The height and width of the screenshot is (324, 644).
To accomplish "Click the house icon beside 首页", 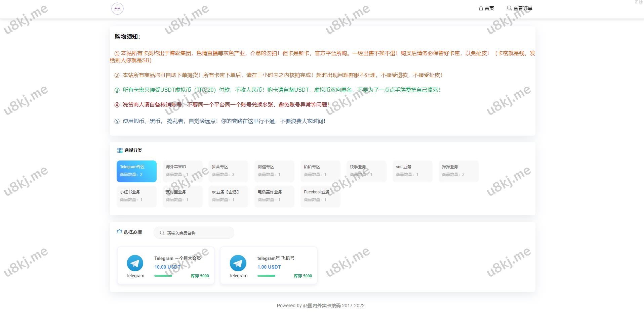I will click(x=481, y=8).
